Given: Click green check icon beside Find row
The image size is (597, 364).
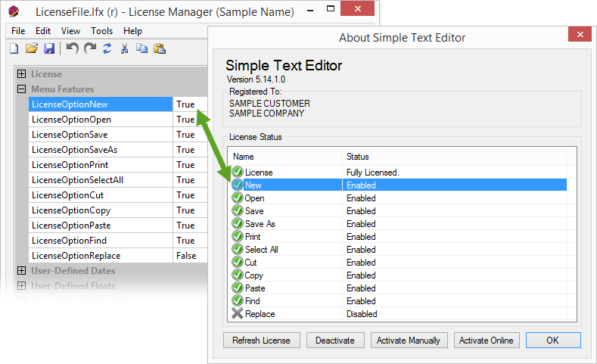Looking at the screenshot, I should pos(238,300).
